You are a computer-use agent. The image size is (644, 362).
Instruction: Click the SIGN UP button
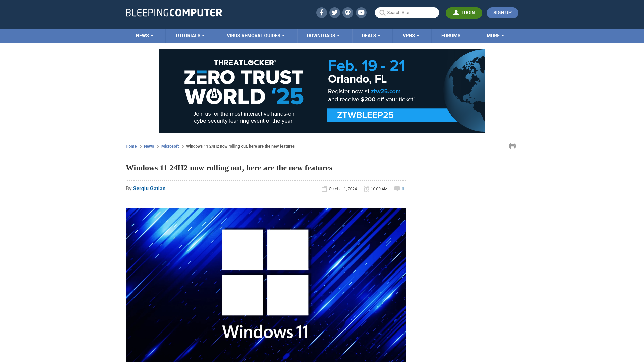(x=502, y=12)
